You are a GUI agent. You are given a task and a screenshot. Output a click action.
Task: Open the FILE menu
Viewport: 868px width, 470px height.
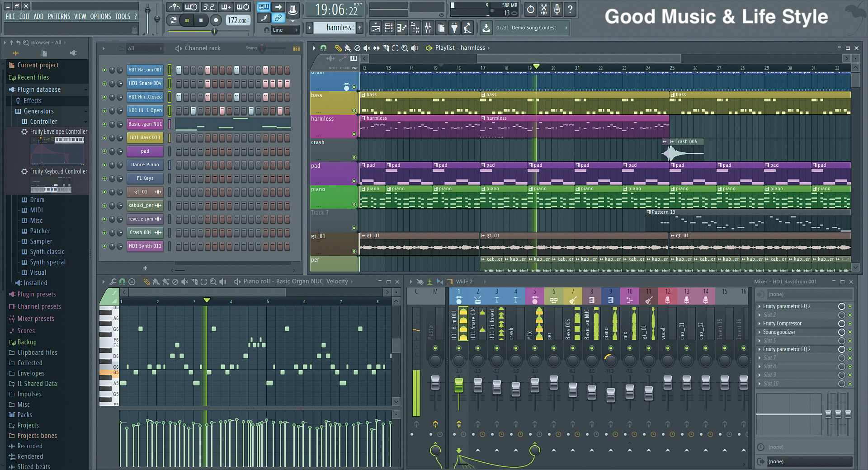click(x=10, y=16)
